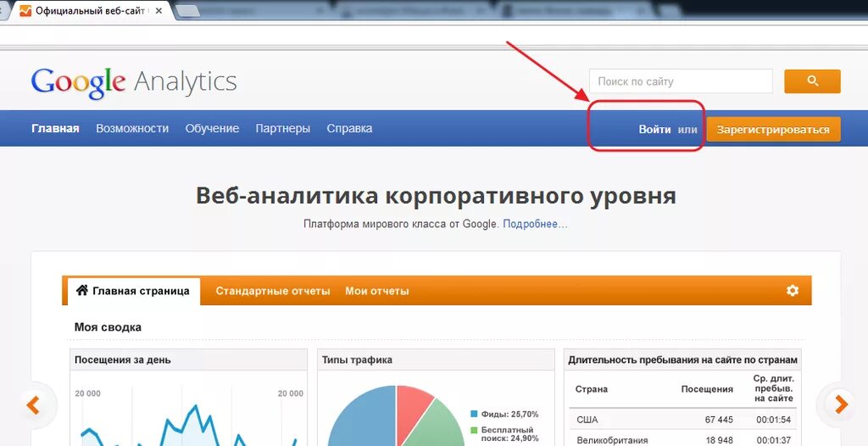Open the Возможности navigation item
This screenshot has height=446, width=868.
[132, 129]
